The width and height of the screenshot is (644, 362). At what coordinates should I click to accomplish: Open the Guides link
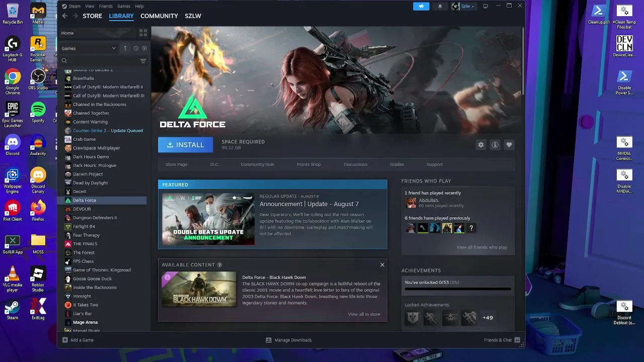click(x=397, y=164)
